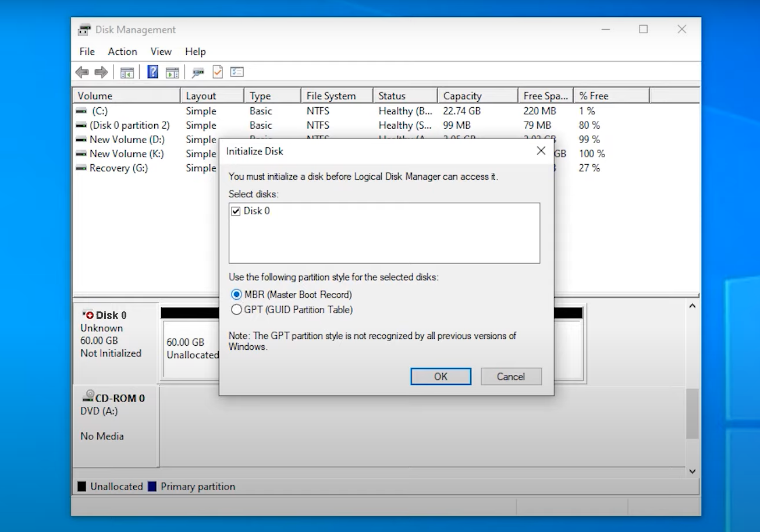Click the scroll up arrow in disk pane
The height and width of the screenshot is (532, 760).
692,306
